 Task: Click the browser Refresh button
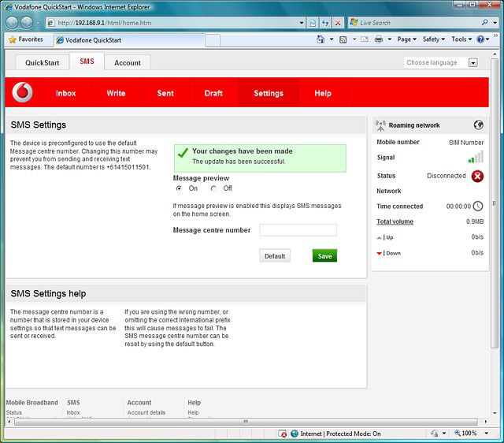click(x=327, y=23)
